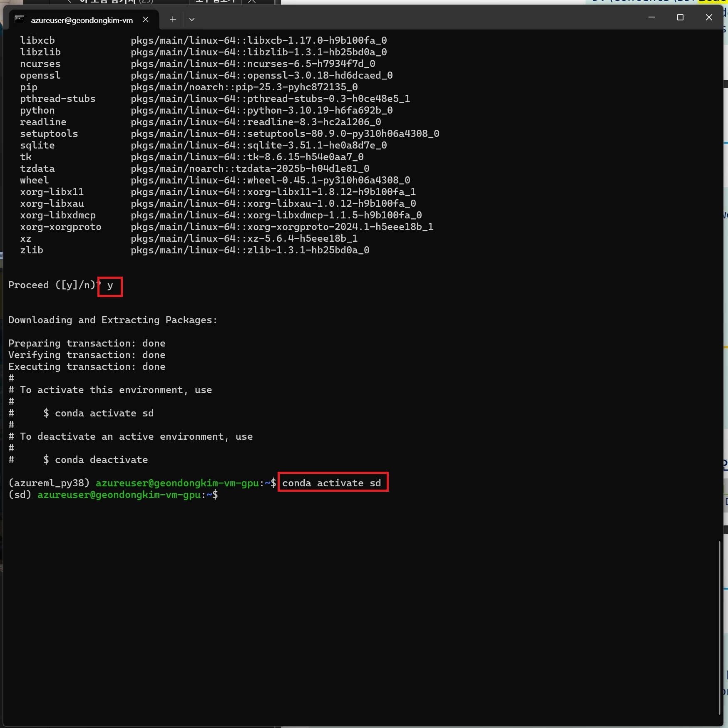Click package name 'zlib' in first column
Image resolution: width=728 pixels, height=728 pixels.
pos(32,250)
